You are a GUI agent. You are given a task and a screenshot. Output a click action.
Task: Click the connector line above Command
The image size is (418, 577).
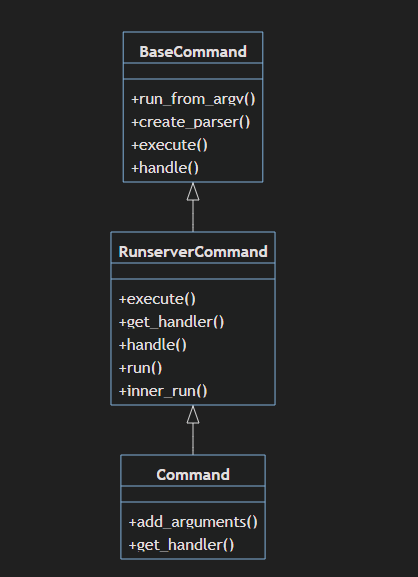(193, 439)
